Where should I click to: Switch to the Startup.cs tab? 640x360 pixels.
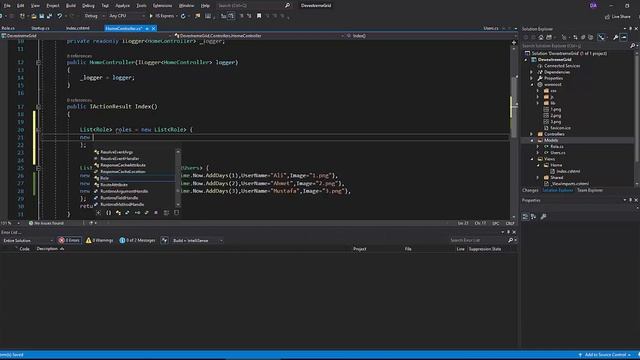click(40, 28)
